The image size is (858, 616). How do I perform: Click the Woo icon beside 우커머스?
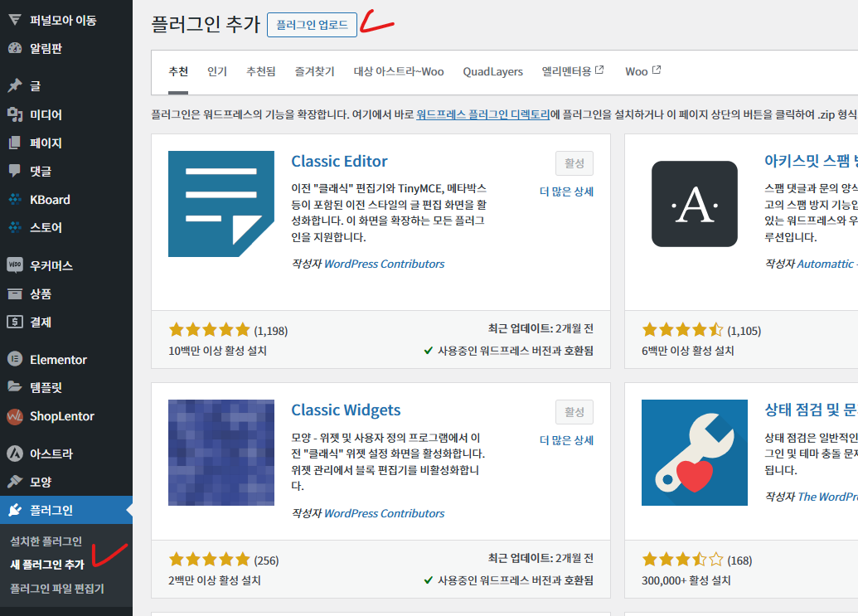coord(15,265)
